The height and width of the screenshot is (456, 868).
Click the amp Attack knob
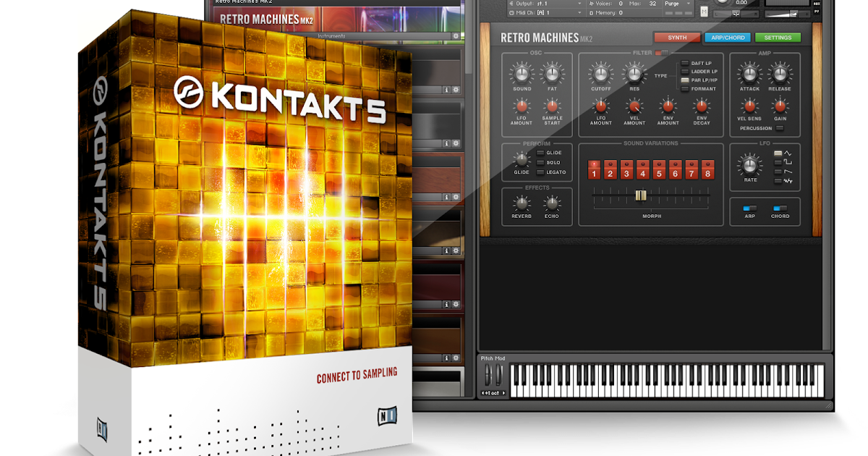749,73
